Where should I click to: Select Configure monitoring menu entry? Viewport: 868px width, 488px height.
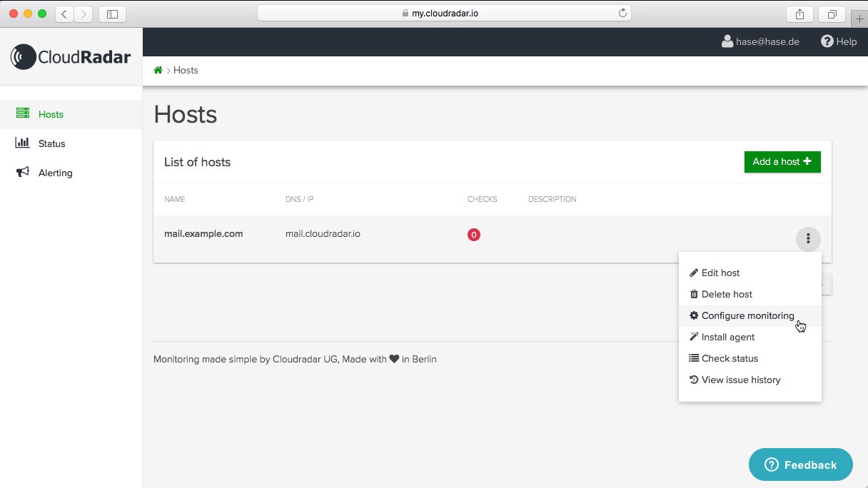747,315
